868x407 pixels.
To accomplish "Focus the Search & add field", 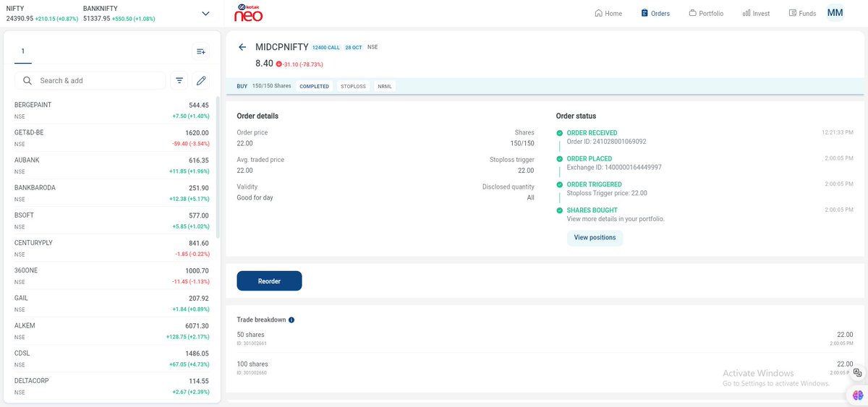I will tap(90, 81).
